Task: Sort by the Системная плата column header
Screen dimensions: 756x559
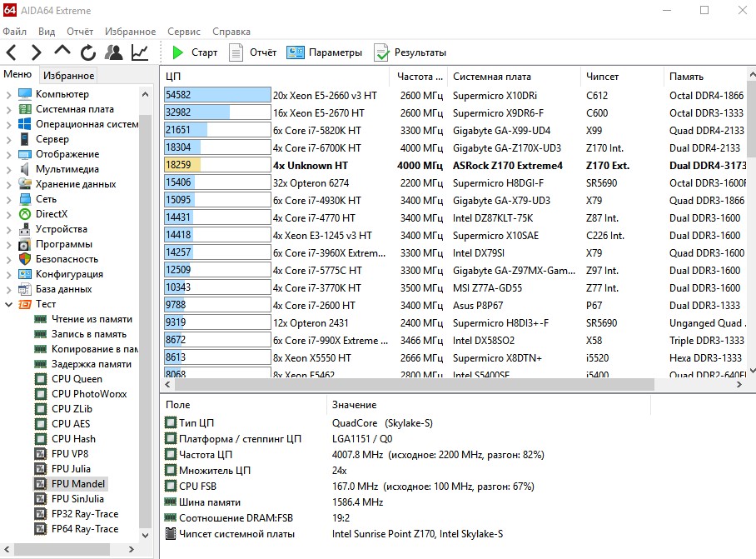Action: (515, 76)
